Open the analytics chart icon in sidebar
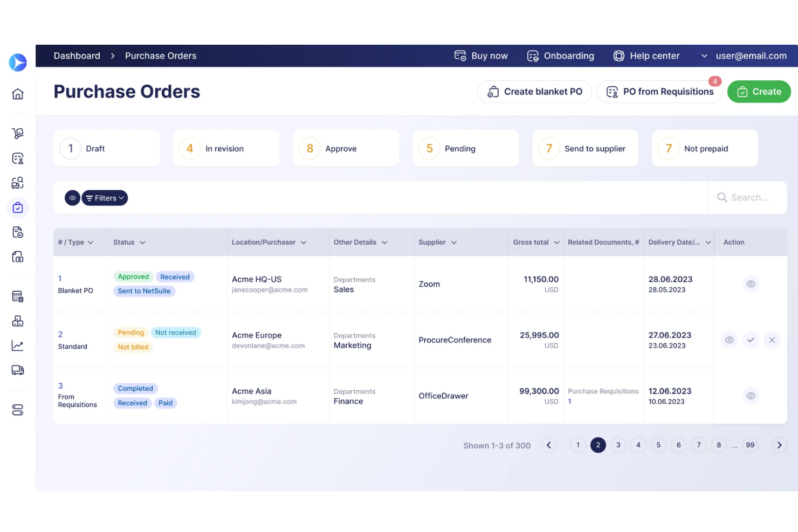This screenshot has width=798, height=532. coord(18,346)
